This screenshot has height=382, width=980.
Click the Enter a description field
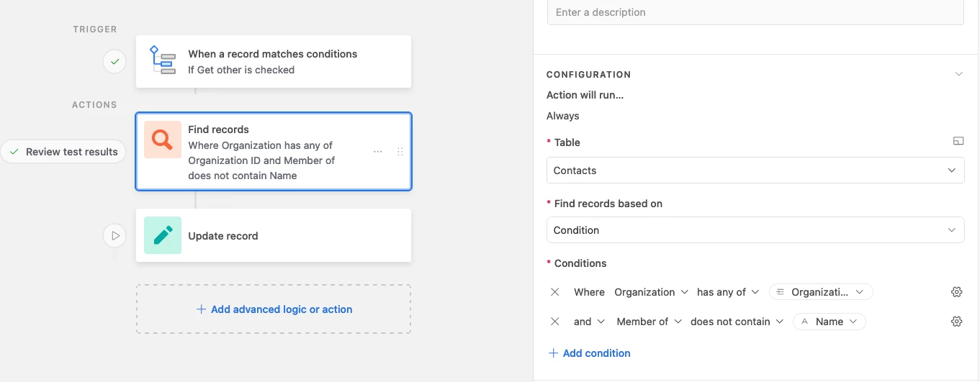755,12
